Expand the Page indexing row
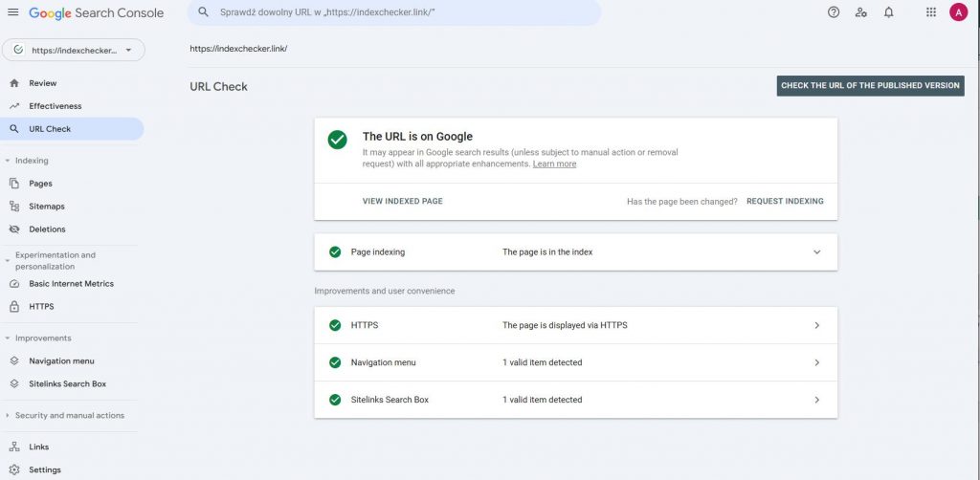980x480 pixels. 816,252
